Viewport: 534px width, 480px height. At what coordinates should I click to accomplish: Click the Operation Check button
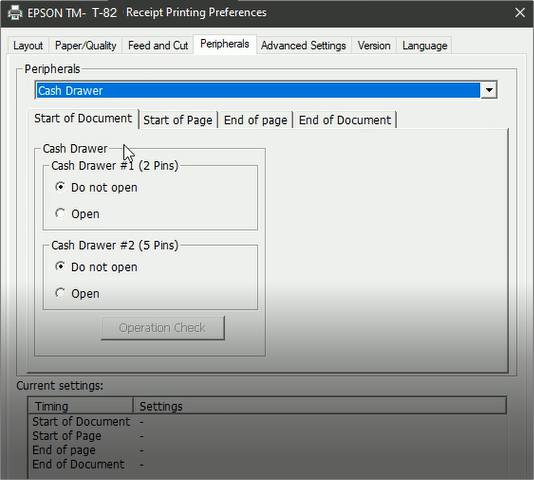click(x=162, y=328)
